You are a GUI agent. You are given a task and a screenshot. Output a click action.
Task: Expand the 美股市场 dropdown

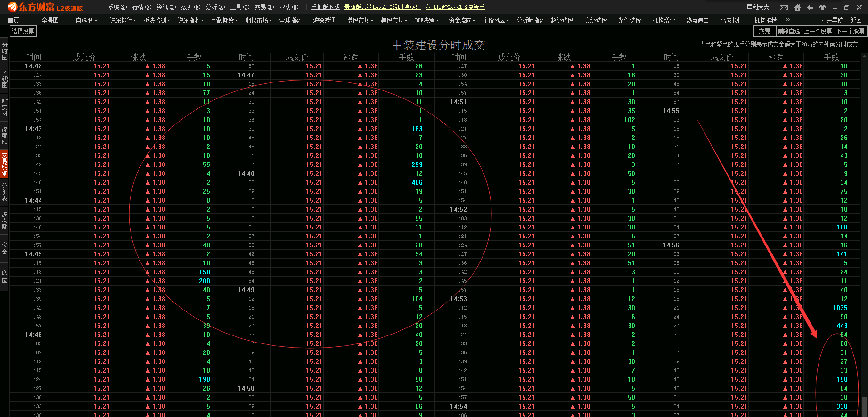pos(394,20)
